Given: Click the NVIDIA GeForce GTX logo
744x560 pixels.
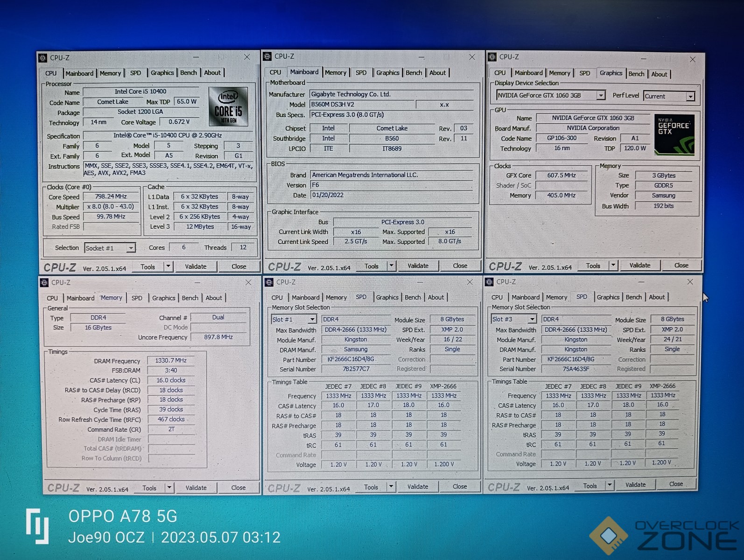Looking at the screenshot, I should pos(674,134).
